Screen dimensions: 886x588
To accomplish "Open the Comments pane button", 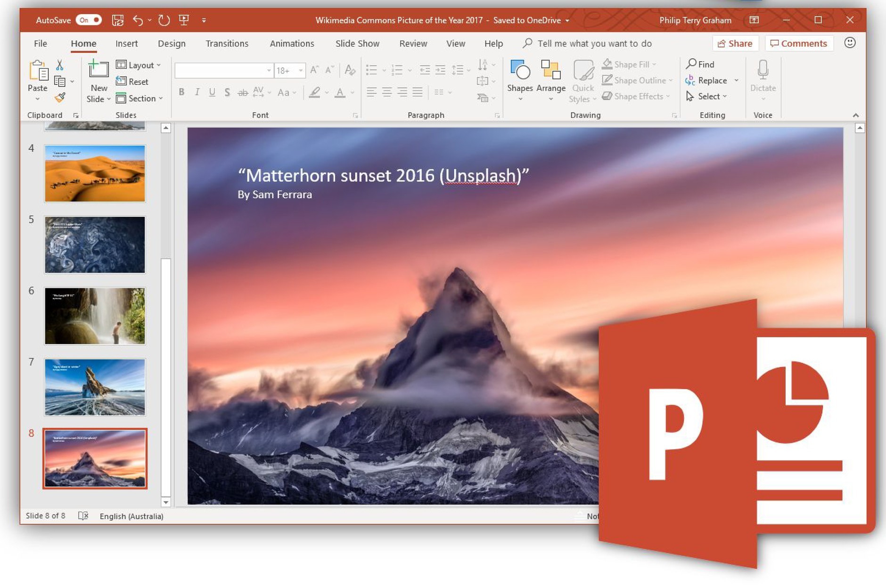I will coord(798,43).
